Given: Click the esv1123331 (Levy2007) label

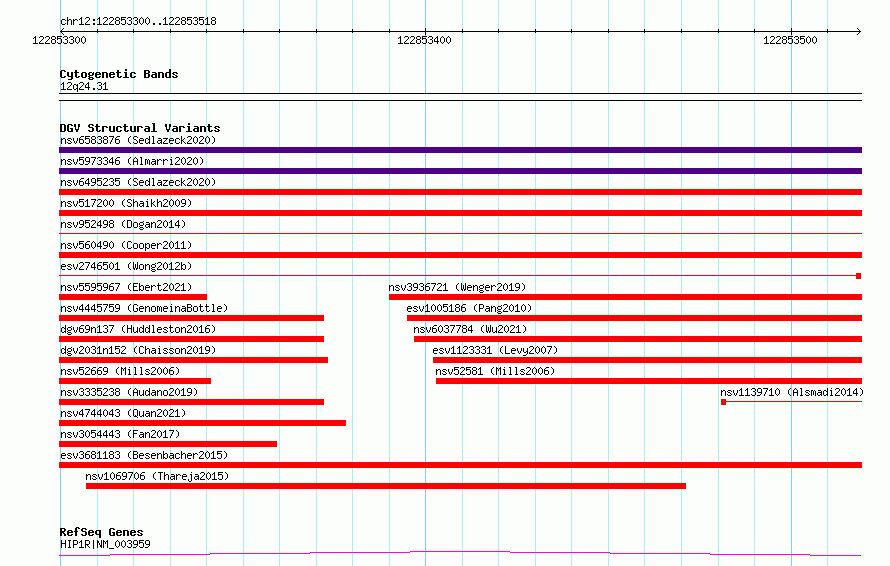Looking at the screenshot, I should [495, 350].
